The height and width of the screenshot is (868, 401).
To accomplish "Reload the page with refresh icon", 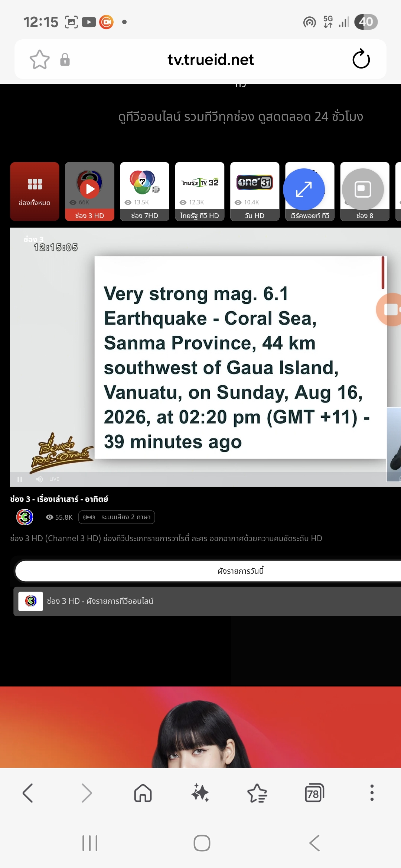I will (x=361, y=59).
